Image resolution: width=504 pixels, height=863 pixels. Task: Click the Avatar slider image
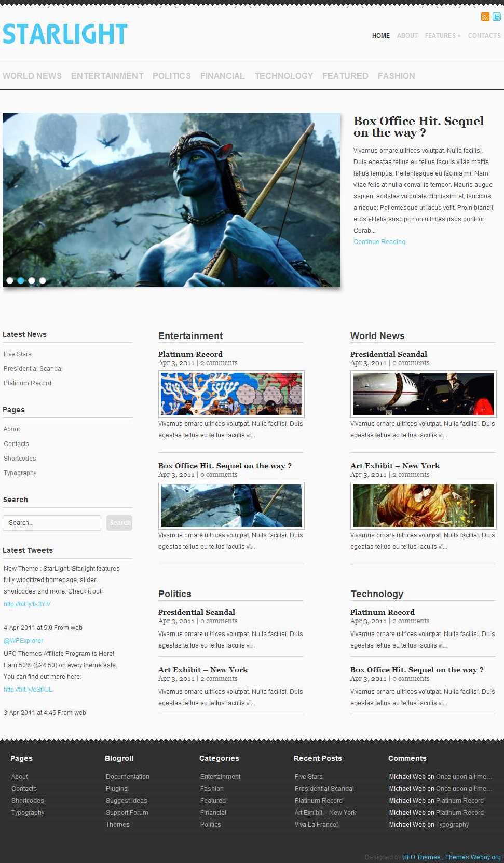pos(171,200)
